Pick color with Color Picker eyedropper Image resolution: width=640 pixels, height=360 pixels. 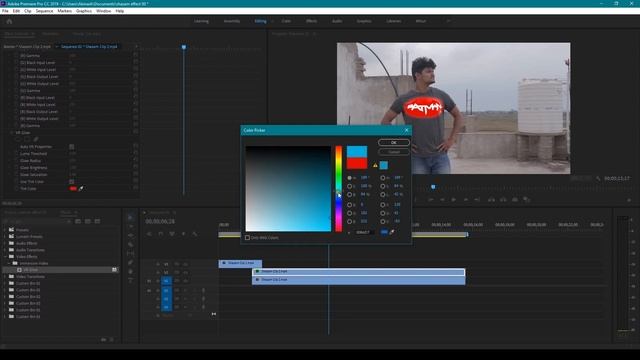pyautogui.click(x=392, y=232)
